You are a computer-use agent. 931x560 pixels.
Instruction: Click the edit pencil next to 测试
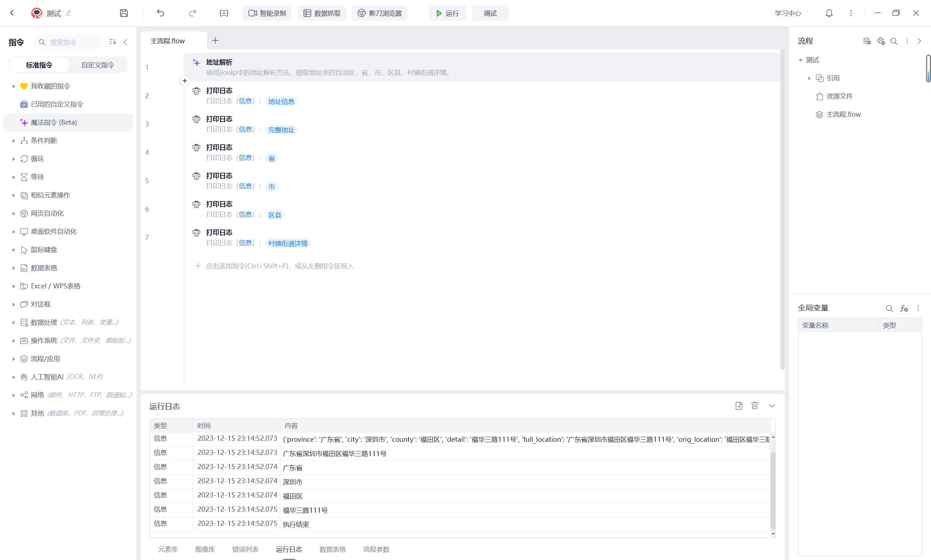click(68, 13)
